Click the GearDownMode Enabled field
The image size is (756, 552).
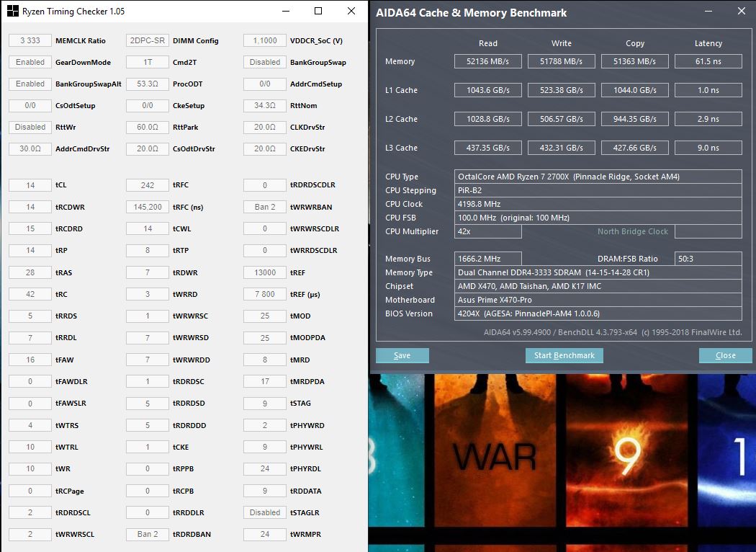click(x=30, y=62)
